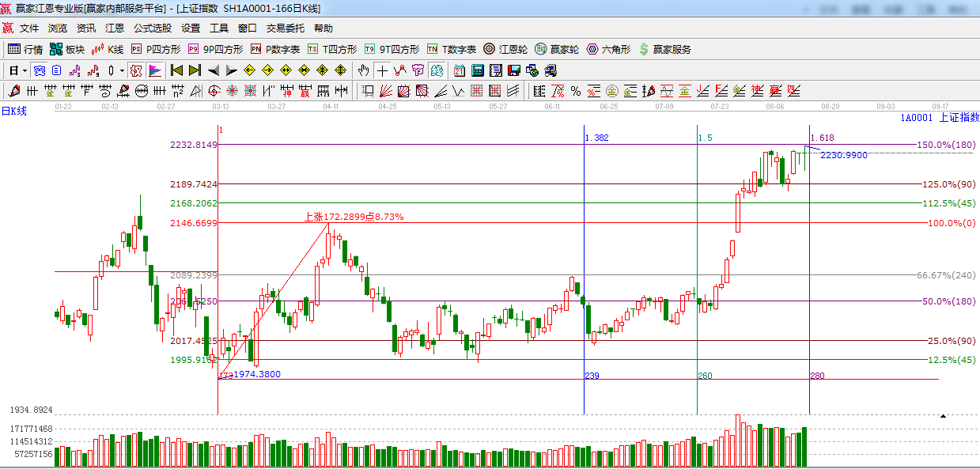Open the calculator icon in toolbar
This screenshot has width=980, height=469.
pyautogui.click(x=477, y=70)
